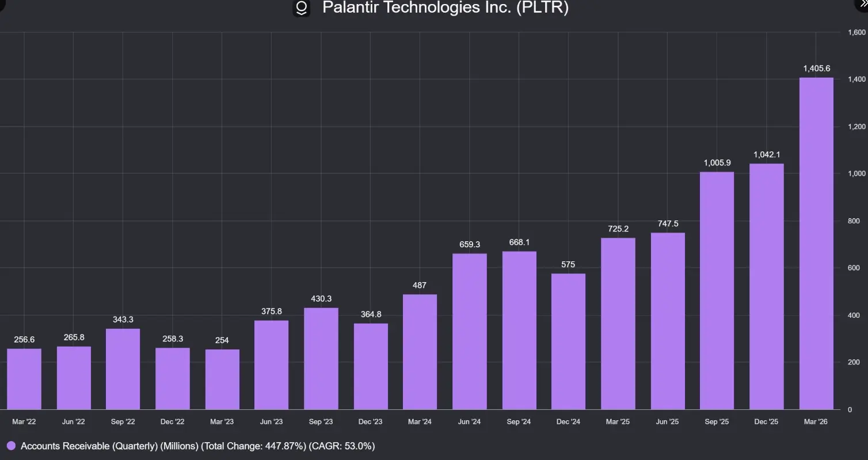The height and width of the screenshot is (460, 868).
Task: Click the Sep '24 x-axis label
Action: pyautogui.click(x=519, y=422)
